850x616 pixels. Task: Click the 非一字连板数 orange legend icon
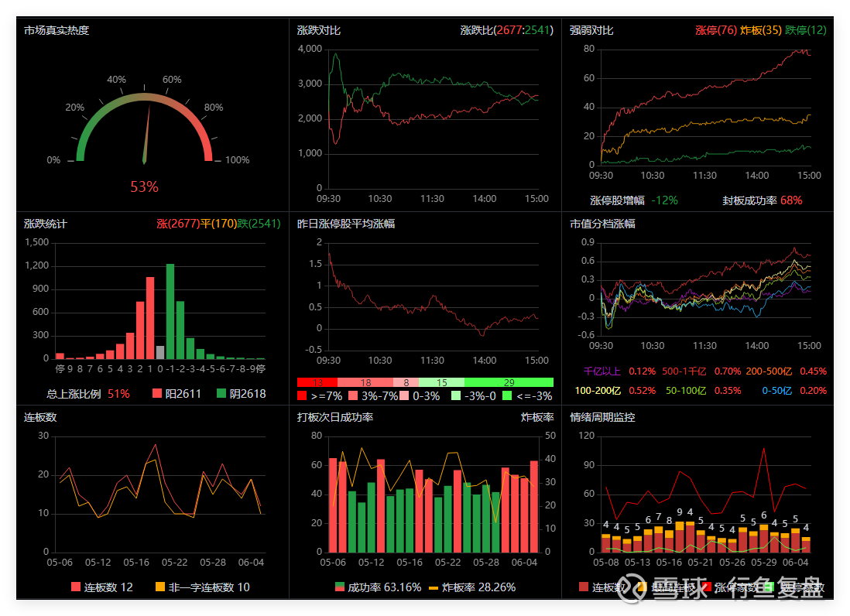pyautogui.click(x=160, y=587)
